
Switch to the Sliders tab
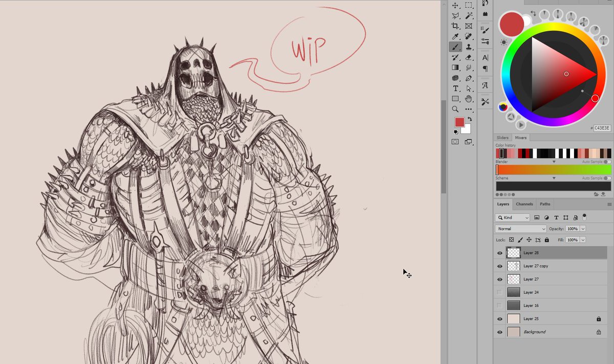pyautogui.click(x=503, y=138)
